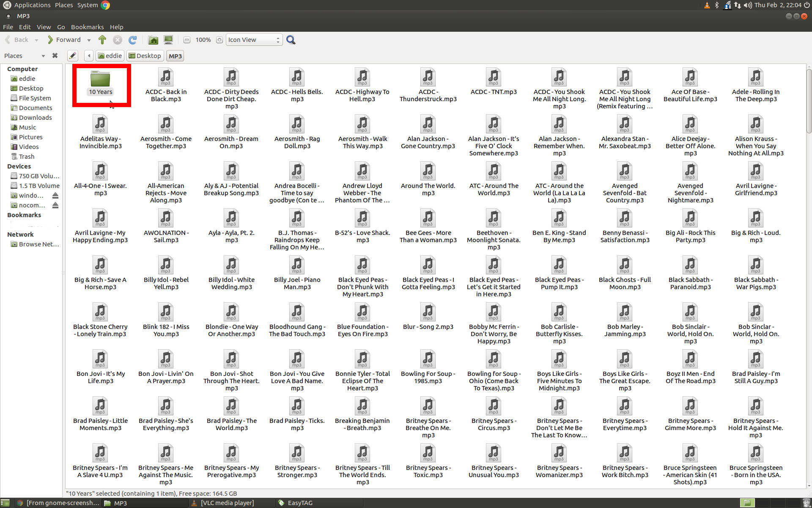Image resolution: width=812 pixels, height=508 pixels.
Task: Select Black Sabbath - Paranoid.mp3 file
Action: pyautogui.click(x=690, y=273)
